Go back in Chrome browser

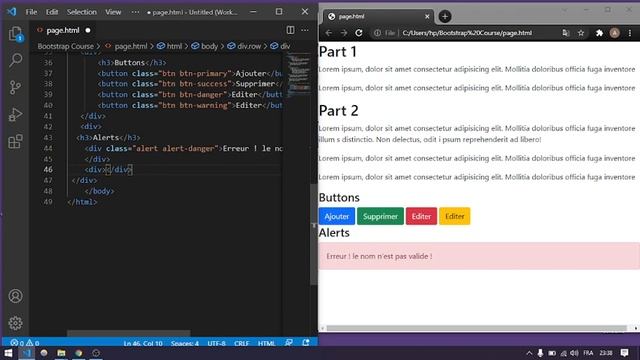329,33
